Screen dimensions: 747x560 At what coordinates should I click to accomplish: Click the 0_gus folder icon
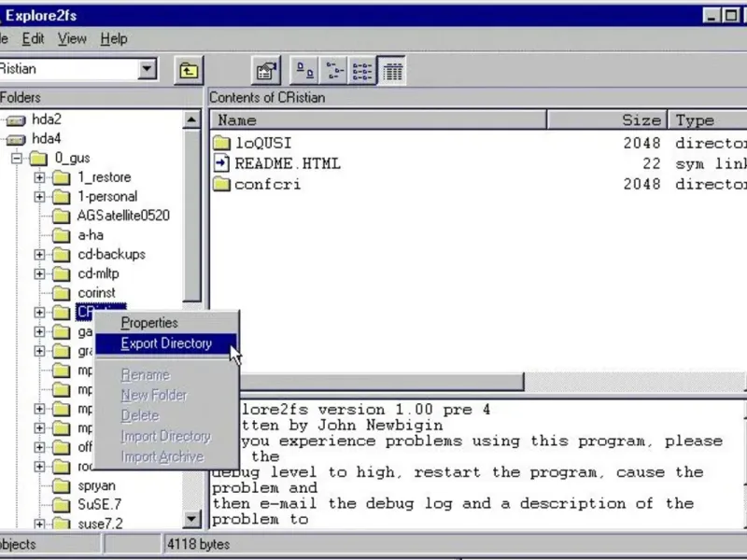(38, 159)
